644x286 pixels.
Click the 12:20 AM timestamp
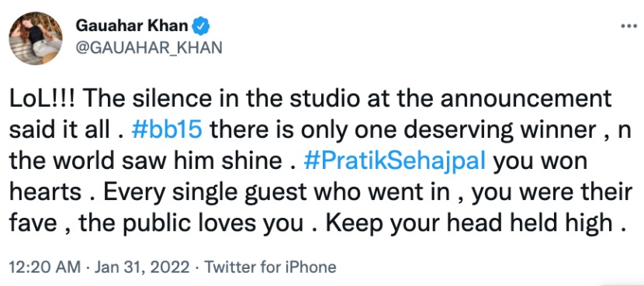click(45, 267)
